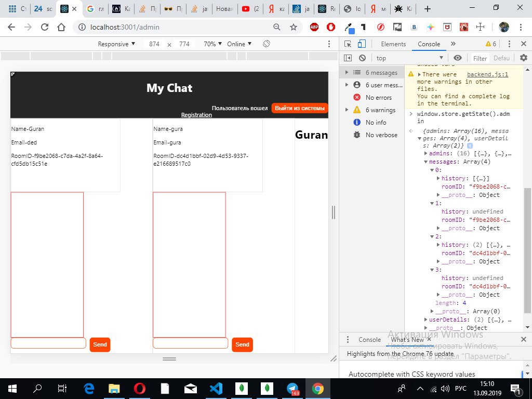Rotate the viewport using the rotate icon

266,44
